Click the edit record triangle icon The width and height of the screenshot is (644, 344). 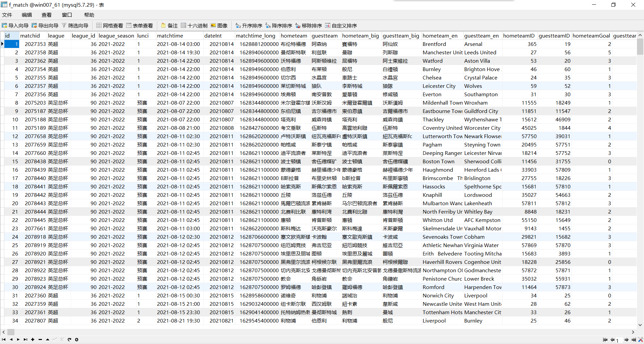(48, 339)
